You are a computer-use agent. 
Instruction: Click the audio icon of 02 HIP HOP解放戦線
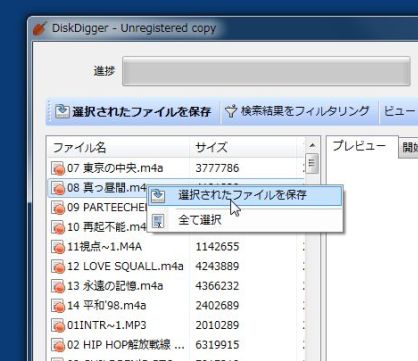click(x=58, y=345)
